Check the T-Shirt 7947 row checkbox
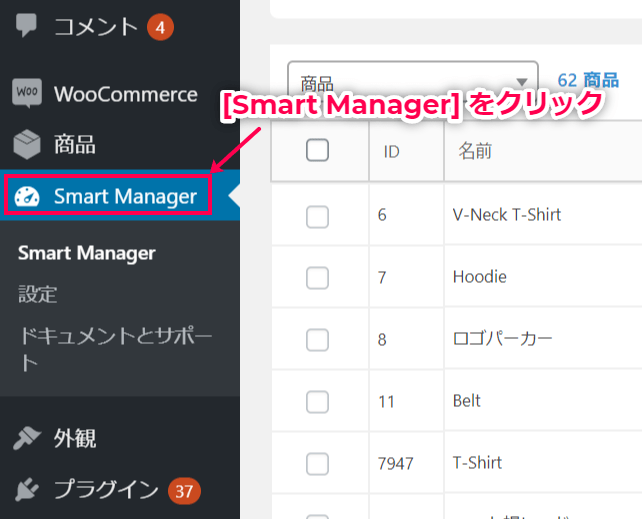Image resolution: width=642 pixels, height=519 pixels. [317, 464]
